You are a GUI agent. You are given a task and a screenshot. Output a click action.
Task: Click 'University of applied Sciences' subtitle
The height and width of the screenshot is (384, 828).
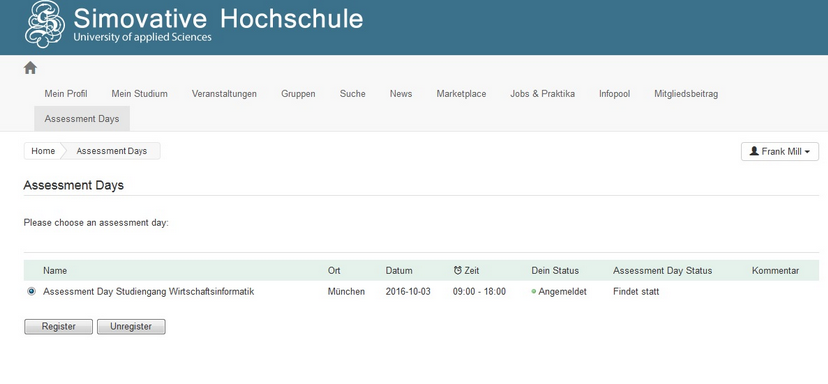[142, 37]
